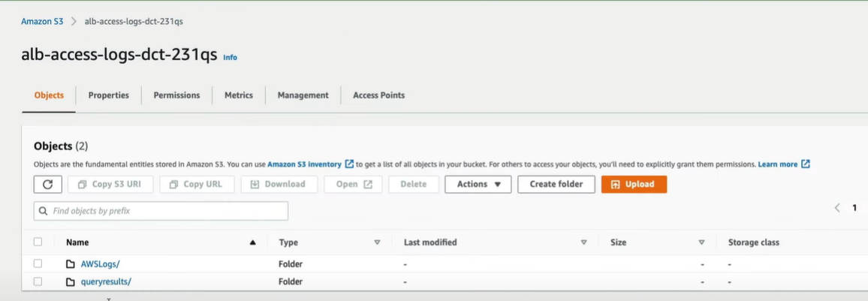Screen dimensions: 868x301
Task: Click the Type cell in the AWSLogs/ row
Action: coord(291,264)
